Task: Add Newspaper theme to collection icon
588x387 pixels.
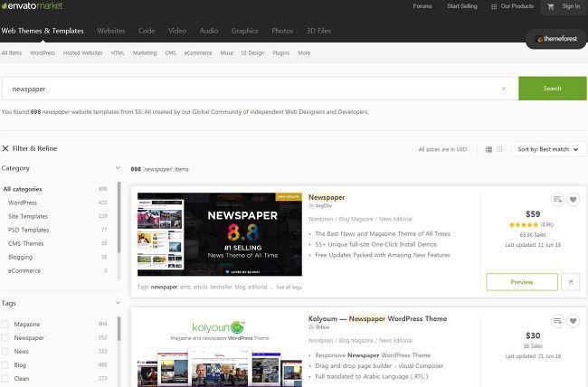Action: click(x=557, y=200)
